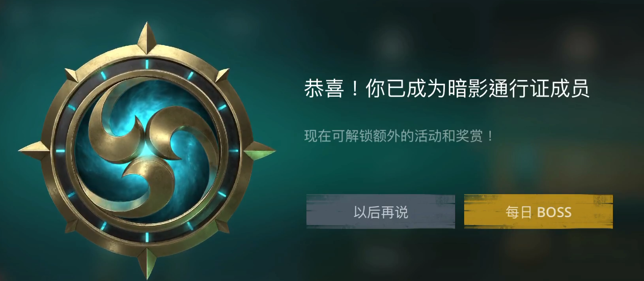644x281 pixels.
Task: Click the top glowing cyan tick mark
Action: (x=147, y=64)
